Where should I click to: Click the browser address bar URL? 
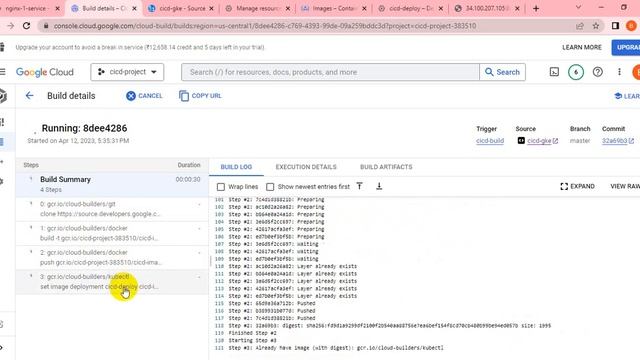[x=265, y=26]
